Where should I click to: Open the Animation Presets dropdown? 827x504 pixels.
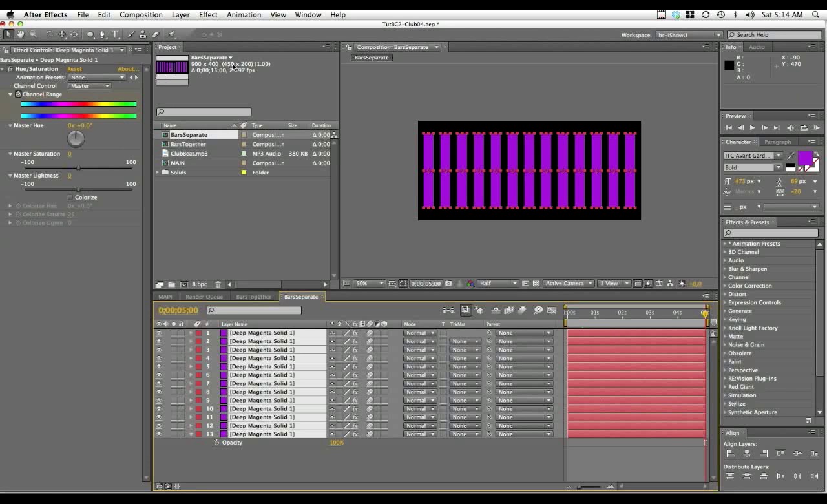(x=97, y=78)
